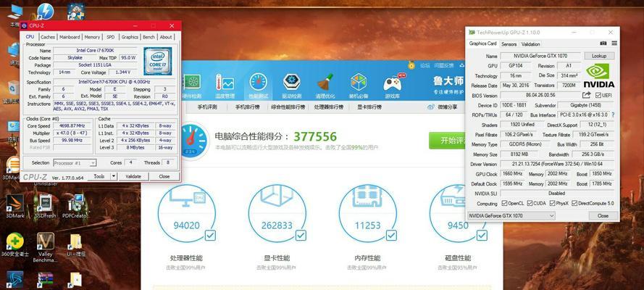Open the NVIDIA GeForce GTX 1070 GPU selector

(511, 215)
